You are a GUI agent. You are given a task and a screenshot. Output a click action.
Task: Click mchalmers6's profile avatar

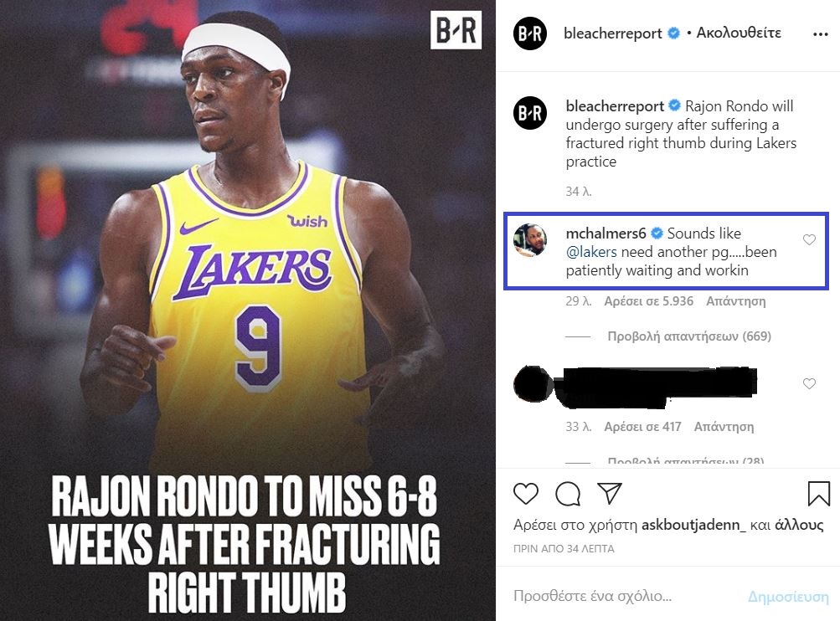point(530,241)
